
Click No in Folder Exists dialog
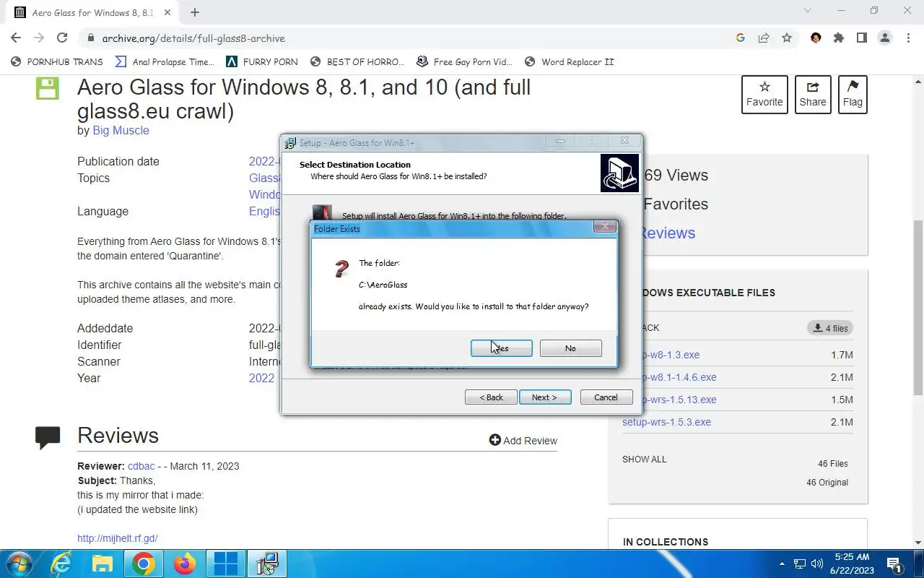pos(570,348)
